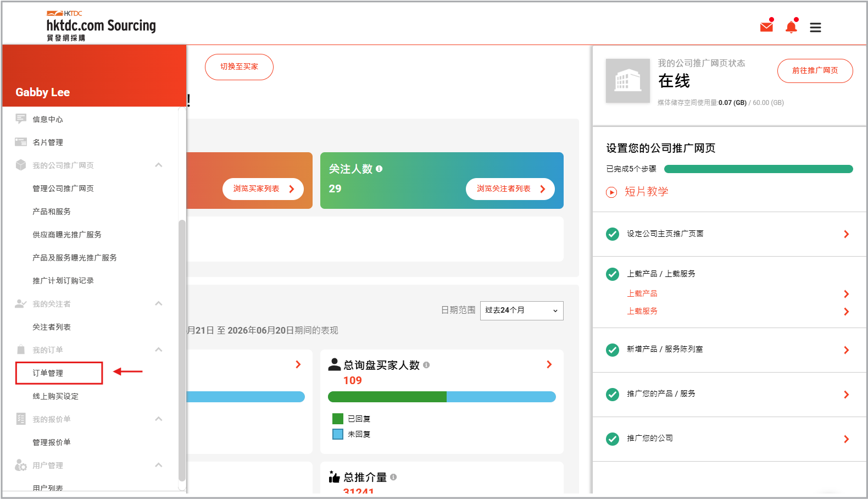This screenshot has width=868, height=499.
Task: Open the red 上载产品 link
Action: (642, 293)
